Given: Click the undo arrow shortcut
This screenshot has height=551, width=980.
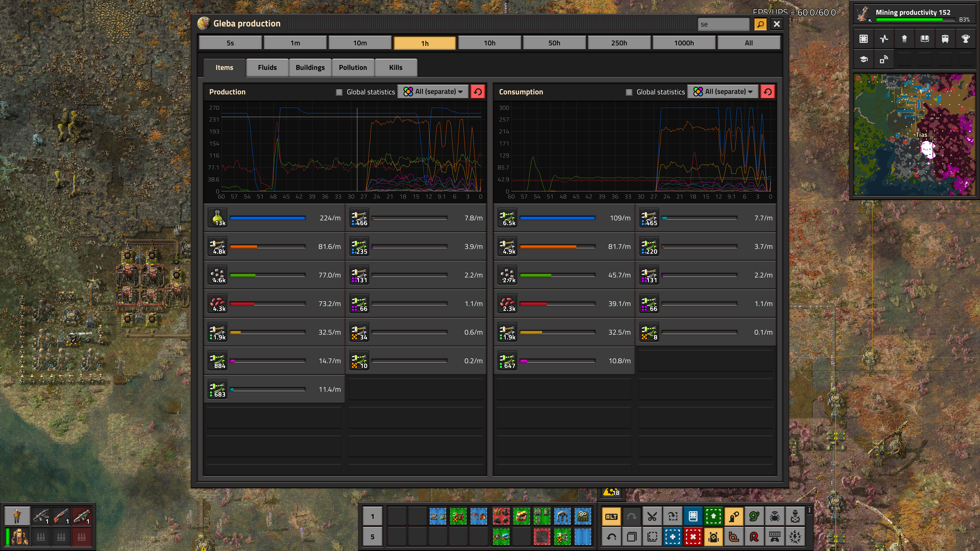Looking at the screenshot, I should point(611,537).
